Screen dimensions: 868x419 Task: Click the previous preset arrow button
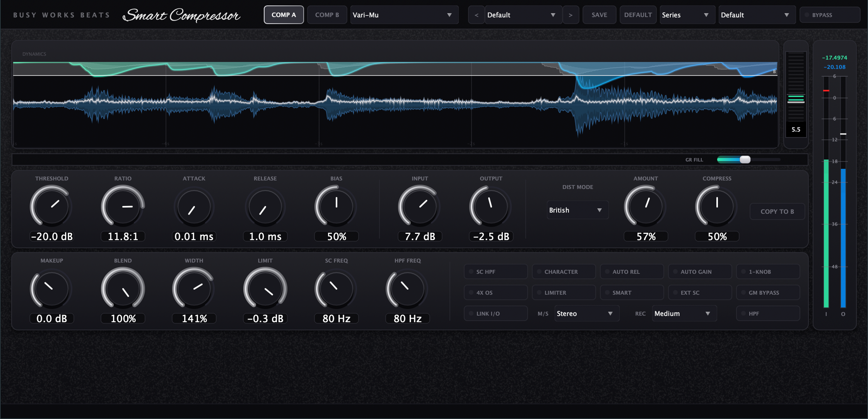tap(476, 15)
